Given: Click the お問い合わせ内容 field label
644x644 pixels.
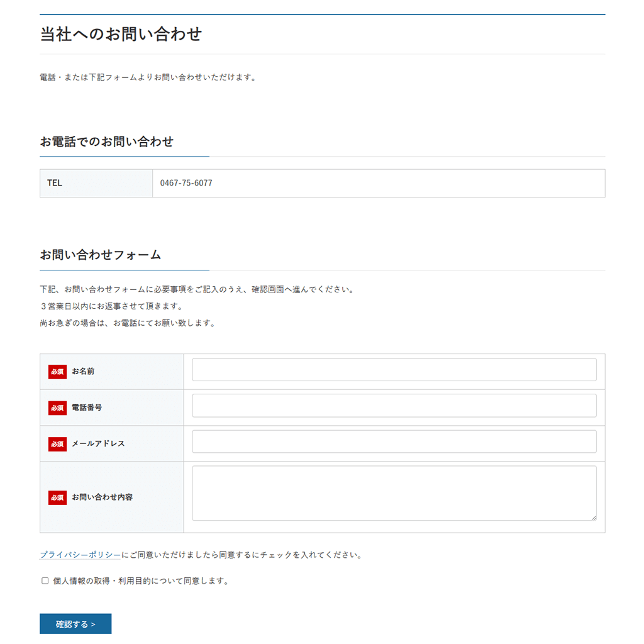Looking at the screenshot, I should point(103,497).
